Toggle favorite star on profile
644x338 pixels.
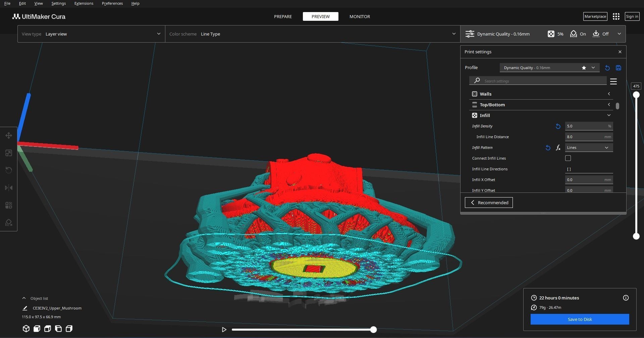[584, 68]
